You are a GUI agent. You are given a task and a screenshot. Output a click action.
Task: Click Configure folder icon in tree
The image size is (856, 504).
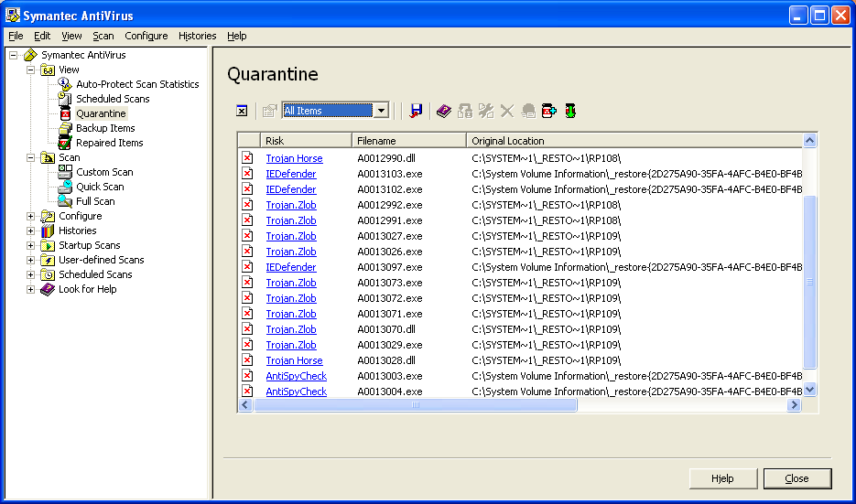pos(48,216)
